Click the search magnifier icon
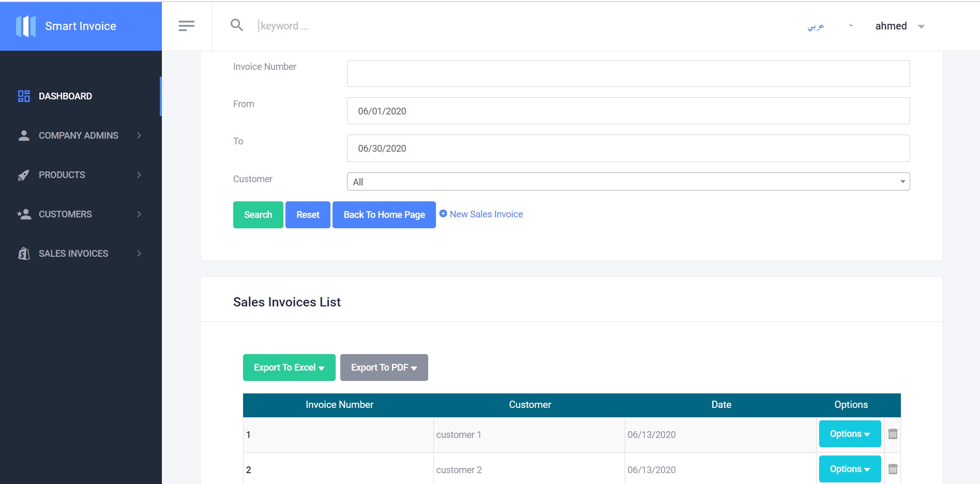This screenshot has height=484, width=980. [x=237, y=25]
